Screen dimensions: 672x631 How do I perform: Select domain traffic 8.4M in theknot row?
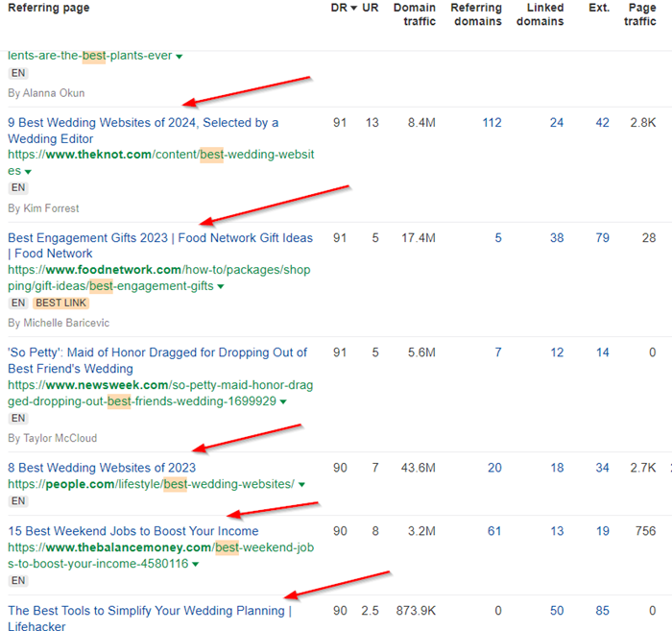click(421, 123)
